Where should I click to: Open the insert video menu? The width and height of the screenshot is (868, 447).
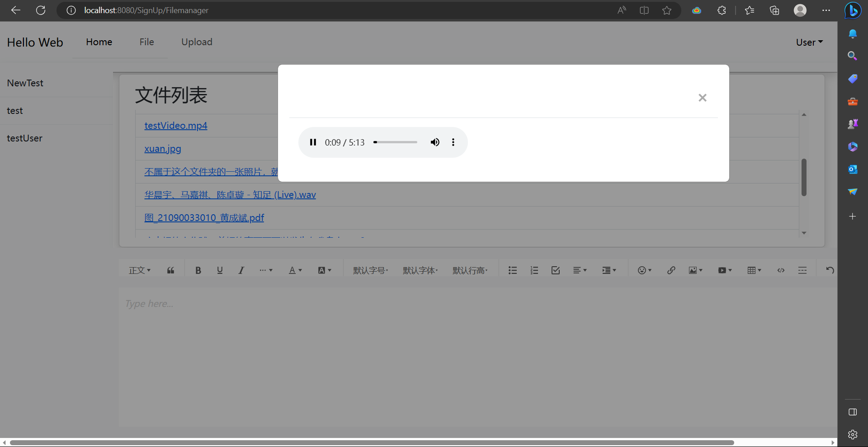pyautogui.click(x=725, y=270)
